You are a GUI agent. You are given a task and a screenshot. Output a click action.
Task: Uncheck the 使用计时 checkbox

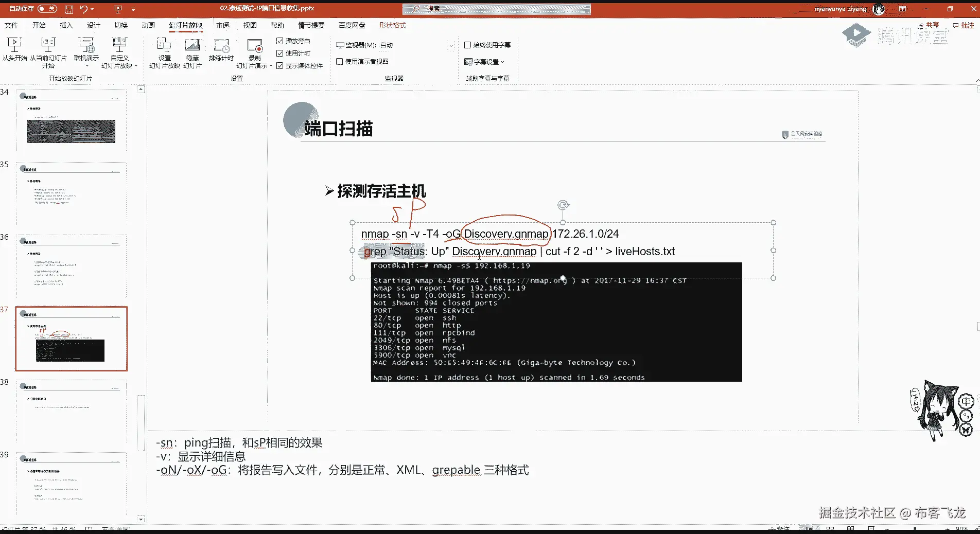(x=280, y=53)
